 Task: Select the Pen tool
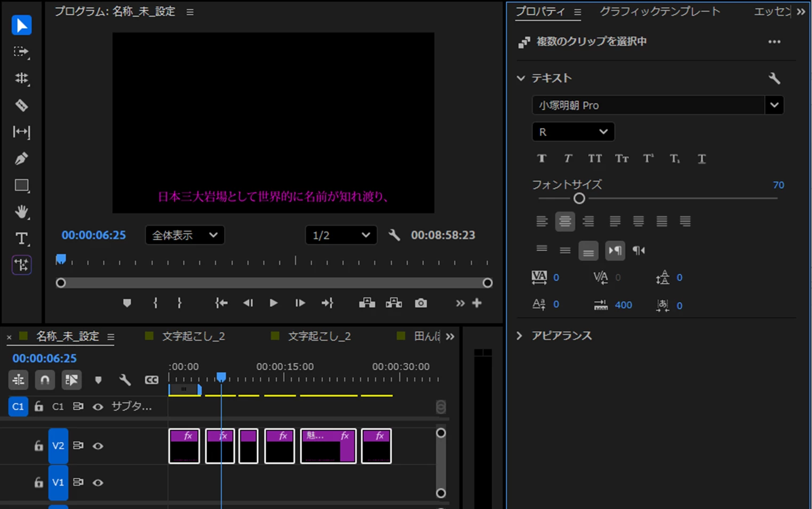pos(21,158)
